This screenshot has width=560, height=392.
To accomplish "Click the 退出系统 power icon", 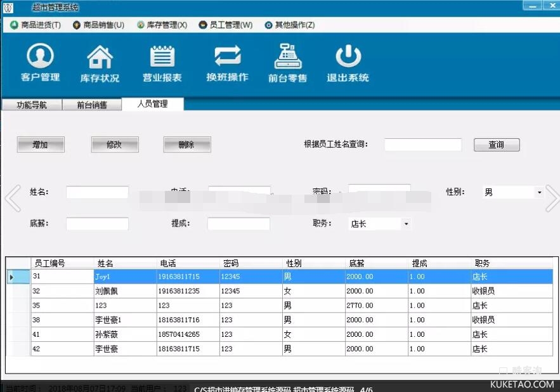I will coord(348,63).
